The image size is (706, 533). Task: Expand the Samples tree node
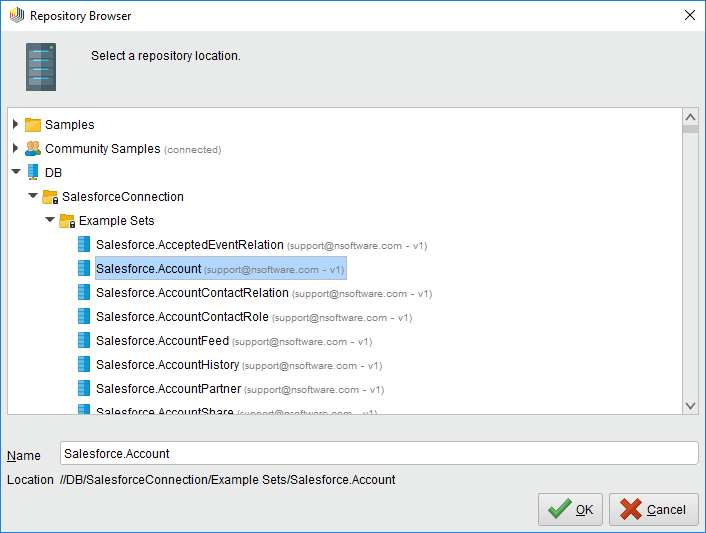(x=15, y=125)
